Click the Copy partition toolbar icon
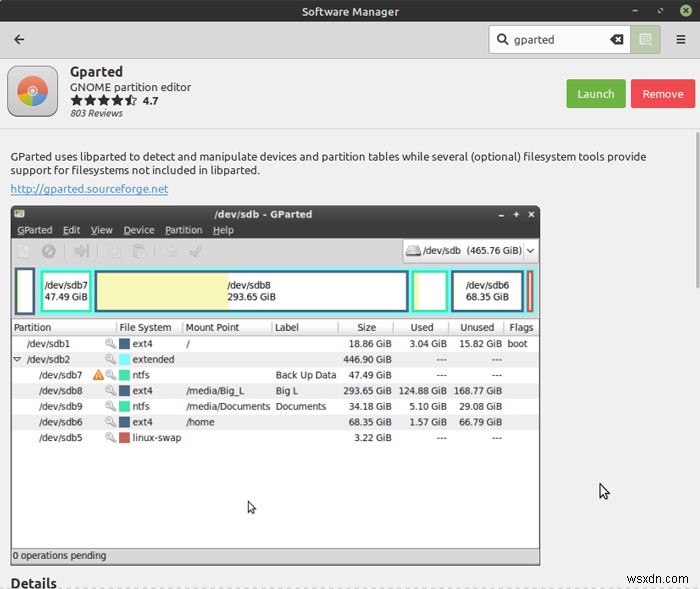Screen dimensions: 700x589 point(114,251)
